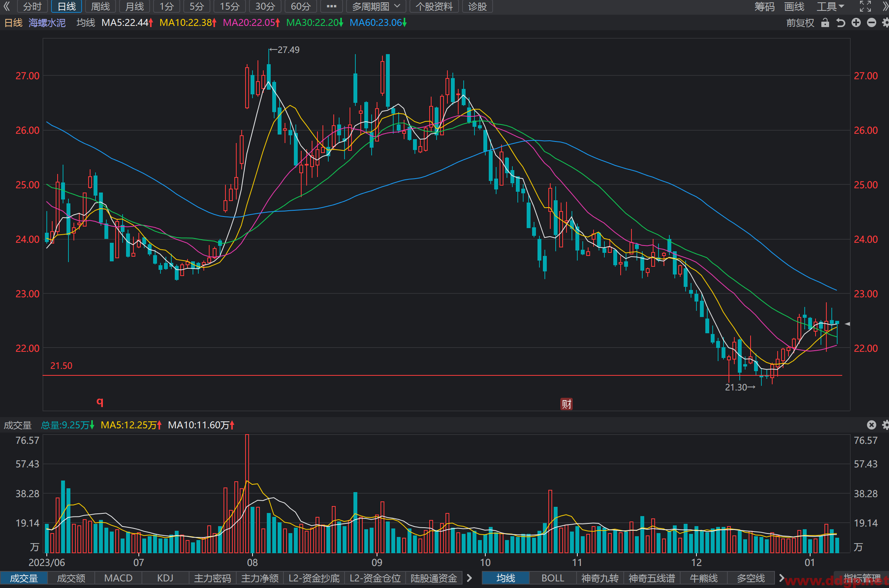
Task: Open the 个股资料 stock info button
Action: (x=434, y=6)
